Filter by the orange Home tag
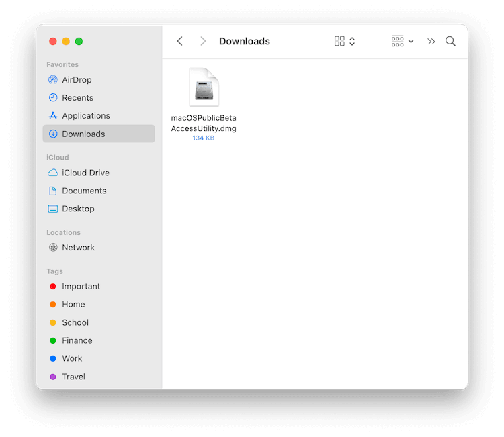The height and width of the screenshot is (437, 504). pyautogui.click(x=73, y=305)
